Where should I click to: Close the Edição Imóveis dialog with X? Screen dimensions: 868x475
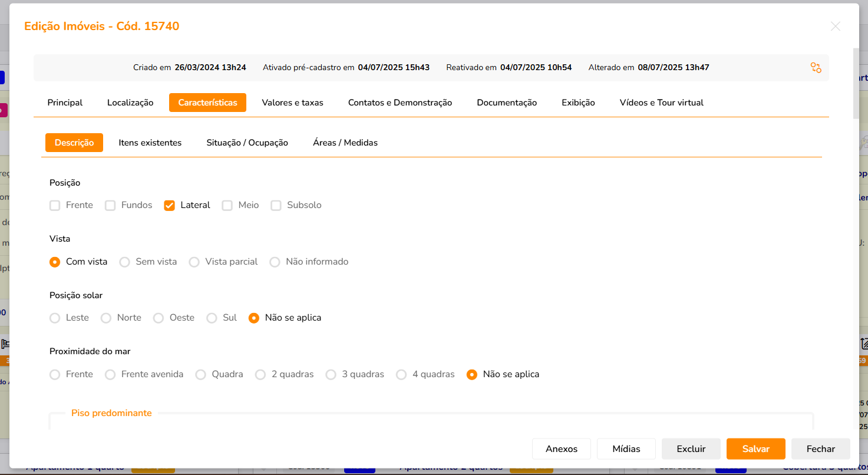pyautogui.click(x=835, y=26)
